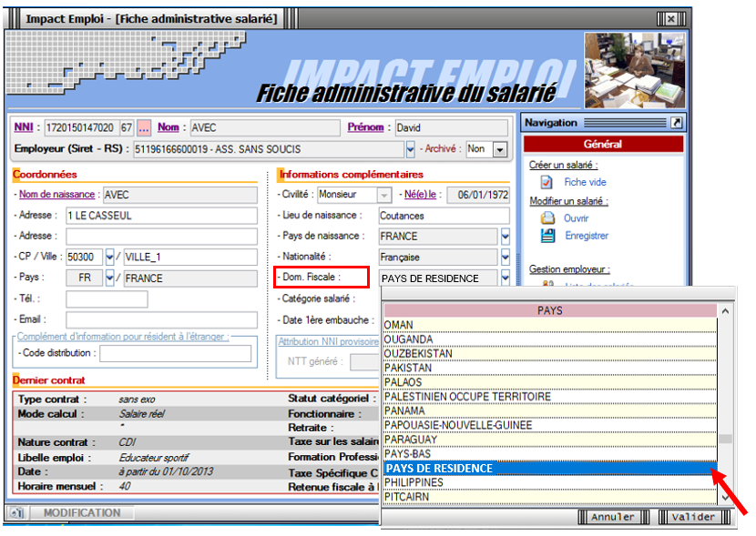Image resolution: width=756 pixels, height=536 pixels.
Task: Click the office photo thumbnail in header
Action: coord(635,70)
